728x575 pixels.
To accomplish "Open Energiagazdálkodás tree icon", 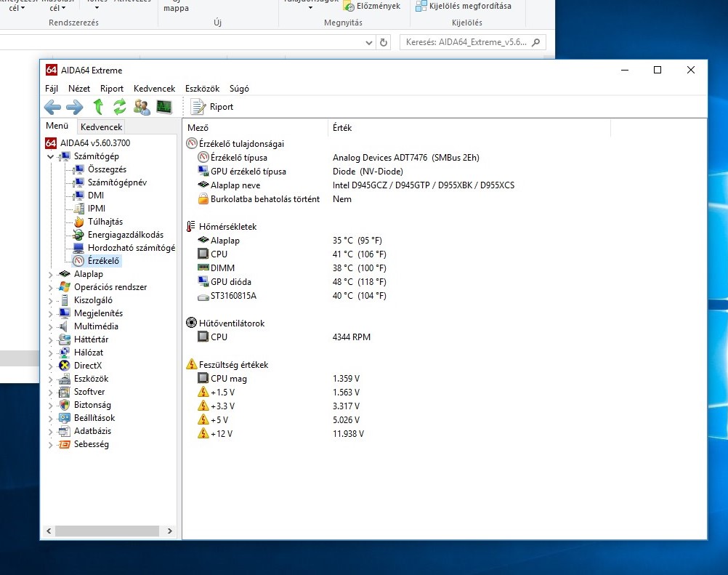I will pos(79,235).
